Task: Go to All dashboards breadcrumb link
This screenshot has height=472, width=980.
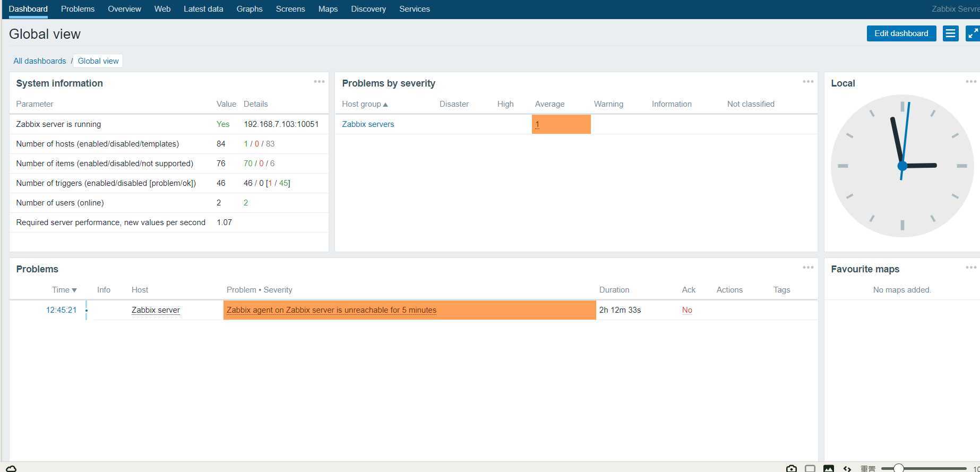Action: point(40,61)
